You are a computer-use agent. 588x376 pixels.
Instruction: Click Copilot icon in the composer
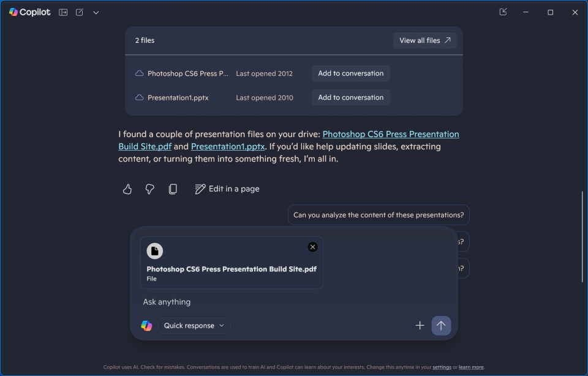pos(146,325)
